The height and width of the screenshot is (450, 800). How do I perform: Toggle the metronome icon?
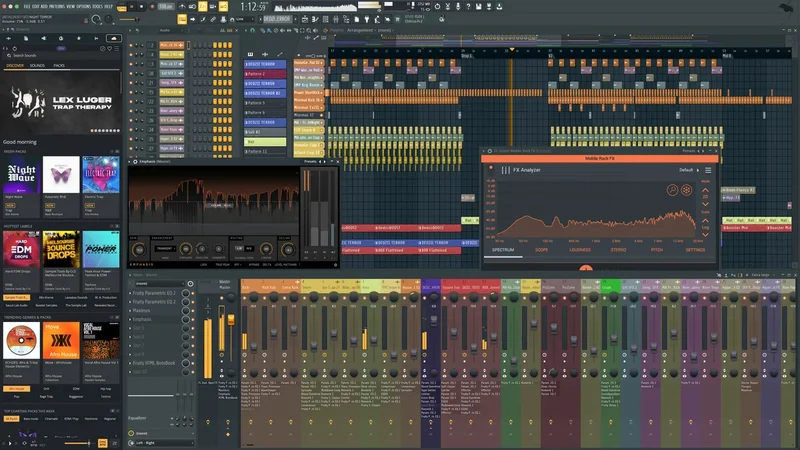pos(182,7)
